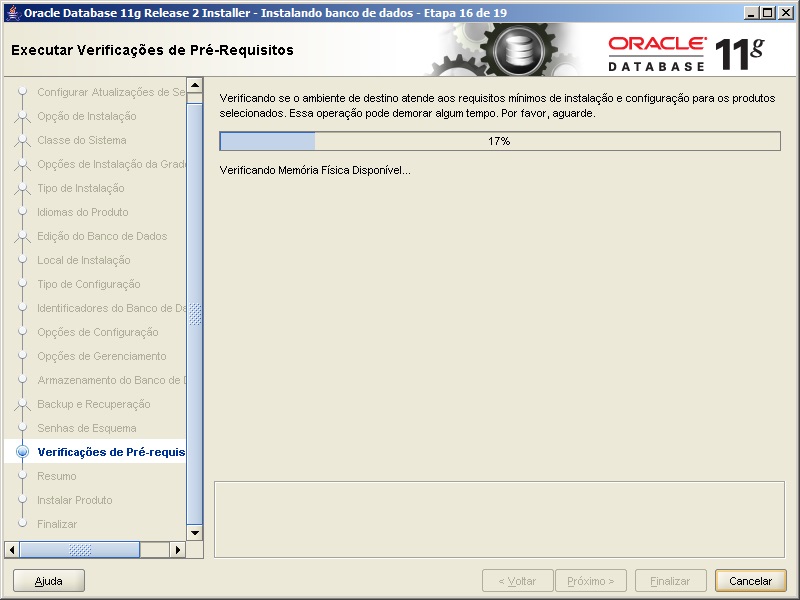Image resolution: width=800 pixels, height=600 pixels.
Task: Click the sidebar vertical scrollbar thumb
Action: [195, 314]
